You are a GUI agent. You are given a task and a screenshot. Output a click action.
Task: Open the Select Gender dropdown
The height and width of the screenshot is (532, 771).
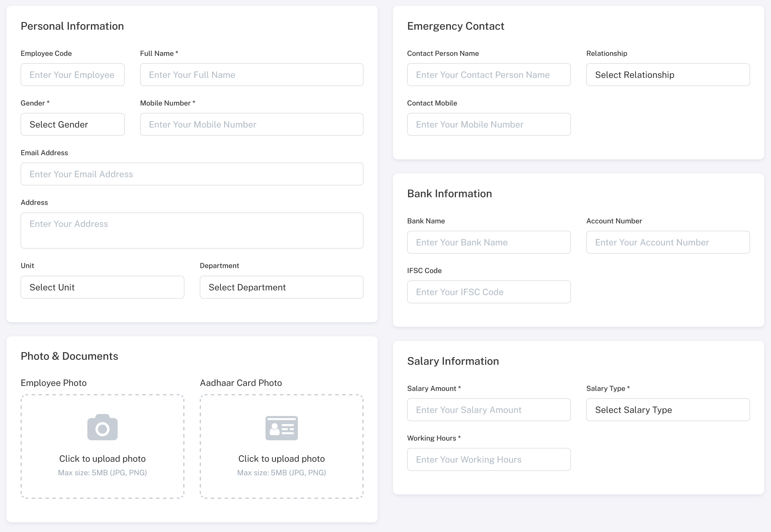pyautogui.click(x=72, y=124)
